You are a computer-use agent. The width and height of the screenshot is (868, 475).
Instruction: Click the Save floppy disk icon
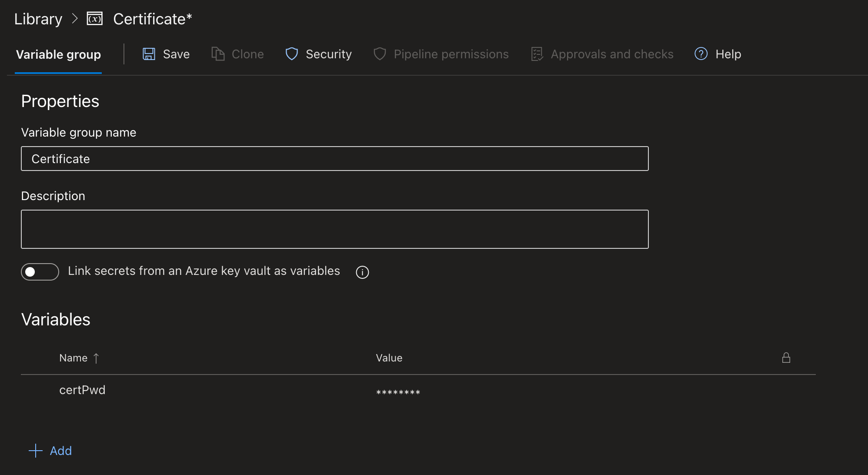click(149, 54)
